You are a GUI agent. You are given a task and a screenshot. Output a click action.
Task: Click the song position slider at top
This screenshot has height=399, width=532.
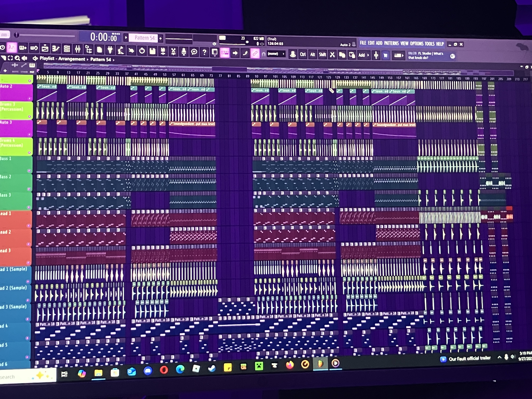(46, 36)
